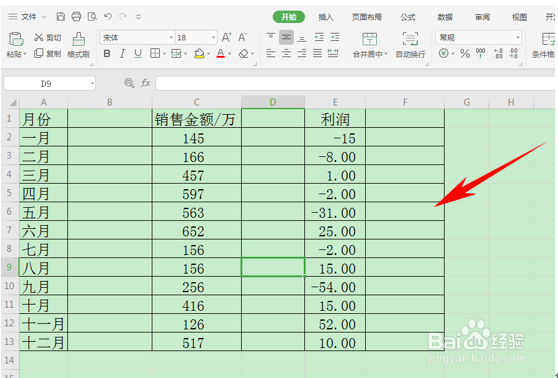Click cell containing 销售金额/万
This screenshot has width=558, height=378.
pos(197,119)
